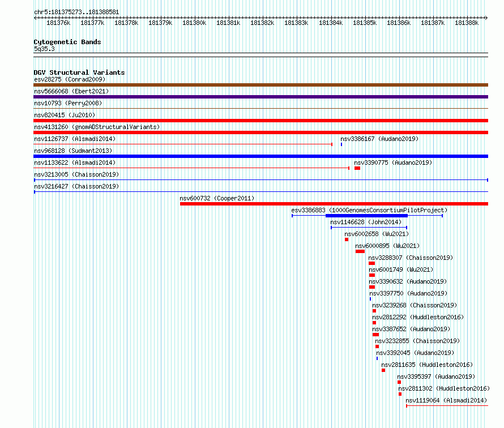
Task: Click the 5q35.3 band label
Action: 44,49
